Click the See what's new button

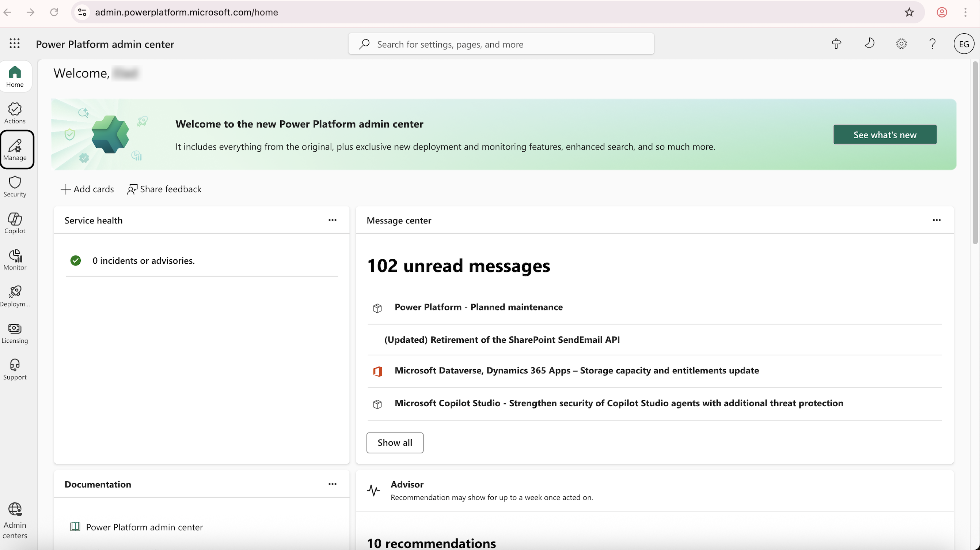885,135
